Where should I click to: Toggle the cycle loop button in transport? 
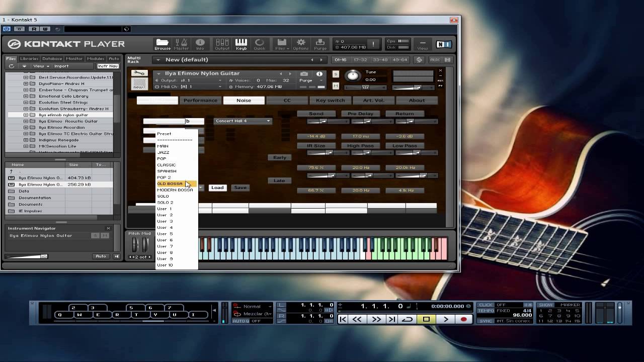pos(408,319)
